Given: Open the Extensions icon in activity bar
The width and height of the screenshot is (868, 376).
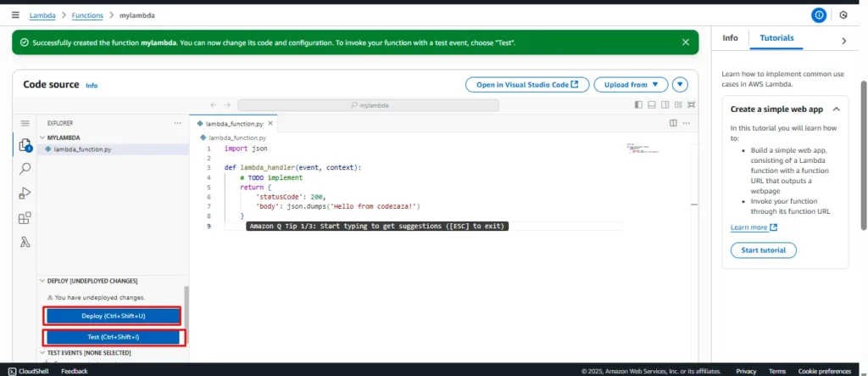Looking at the screenshot, I should pyautogui.click(x=25, y=218).
